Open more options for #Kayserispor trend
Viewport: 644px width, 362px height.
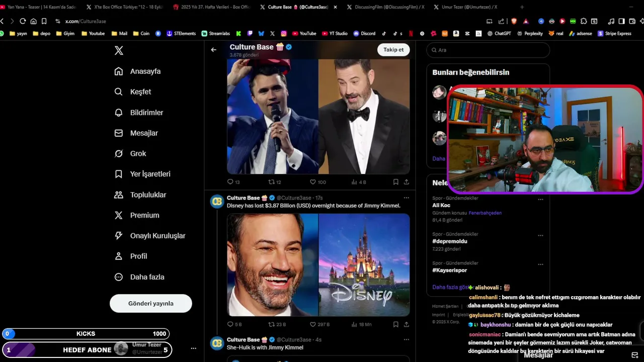coord(540,264)
